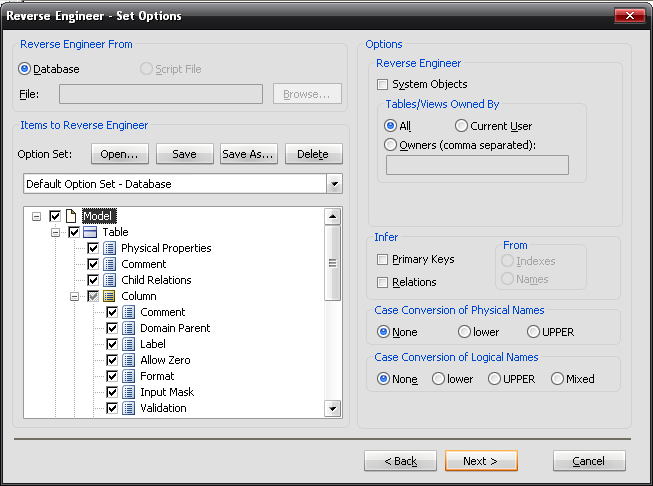Collapse the Column tree node
The height and width of the screenshot is (486, 653).
click(75, 297)
